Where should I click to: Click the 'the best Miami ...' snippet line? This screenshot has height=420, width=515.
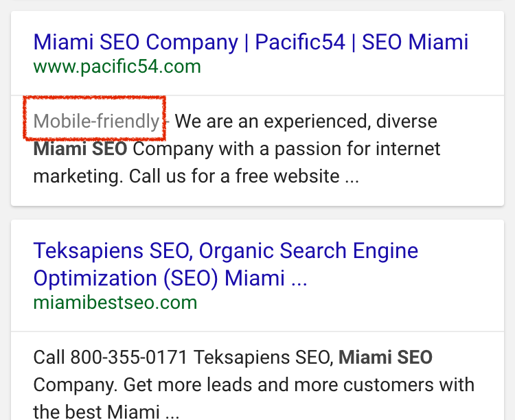(106, 412)
